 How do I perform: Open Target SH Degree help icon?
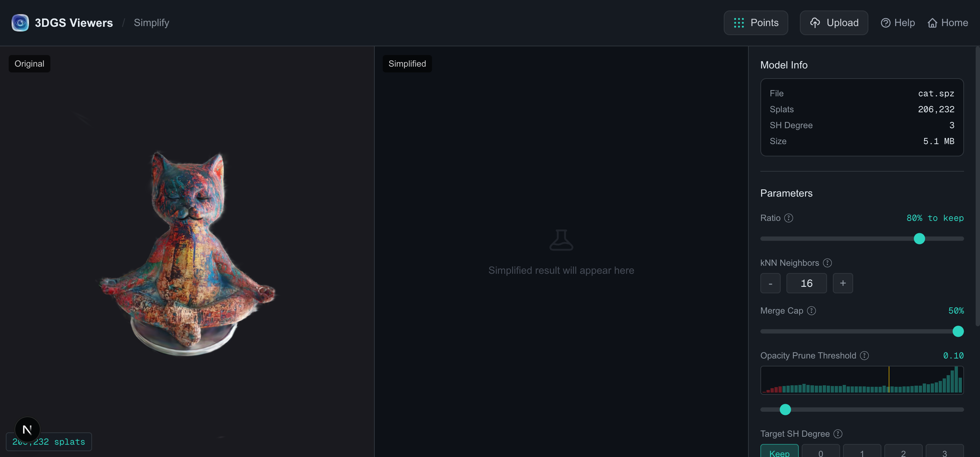tap(838, 434)
